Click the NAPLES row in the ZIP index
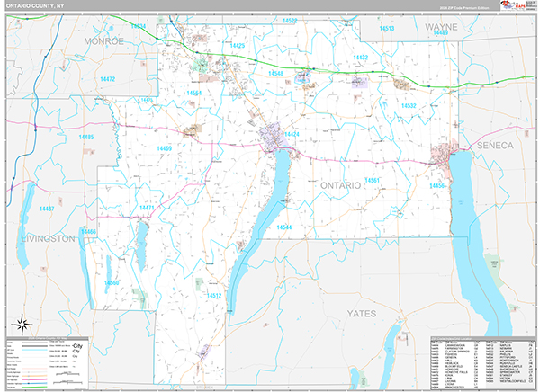 tap(510, 345)
